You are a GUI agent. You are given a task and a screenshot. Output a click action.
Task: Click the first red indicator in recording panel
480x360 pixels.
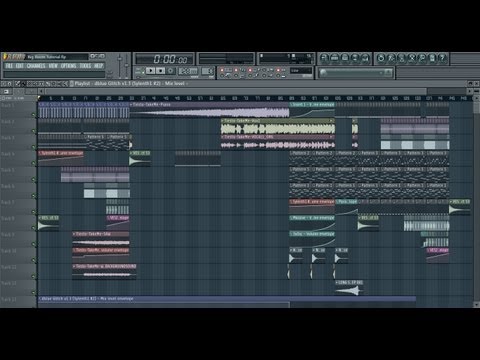222,70
